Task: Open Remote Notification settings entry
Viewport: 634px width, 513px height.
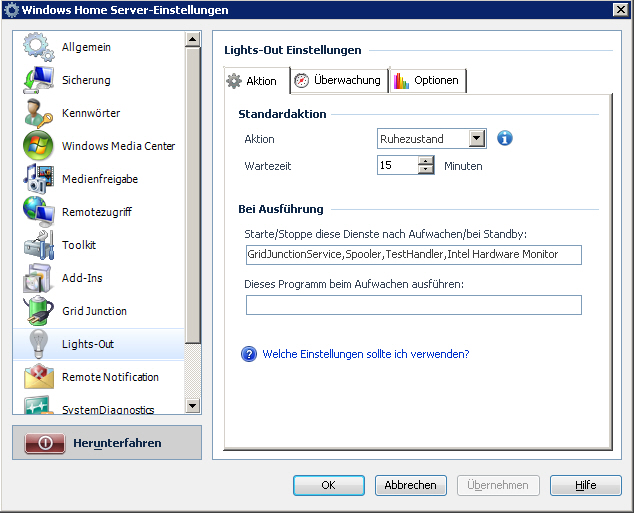Action: click(x=99, y=377)
